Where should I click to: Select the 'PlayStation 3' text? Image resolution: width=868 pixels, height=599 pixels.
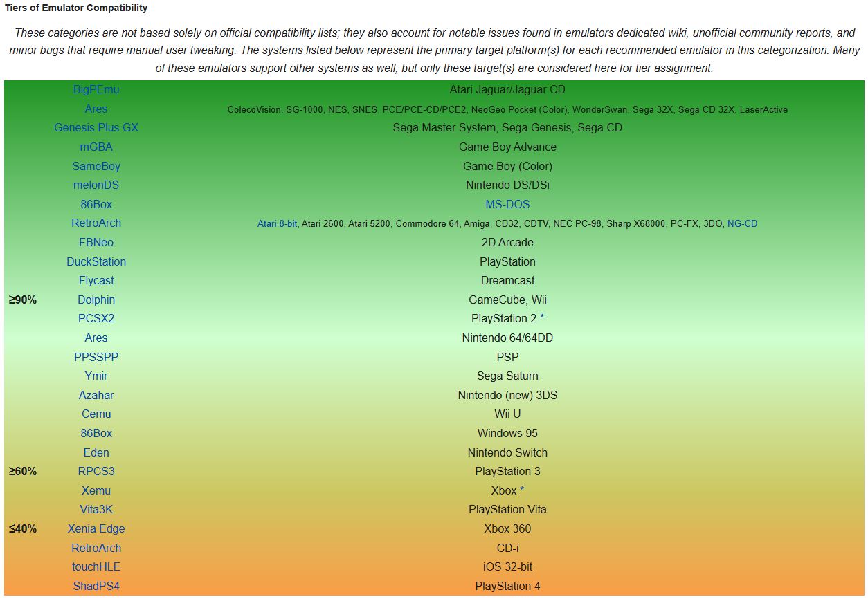pyautogui.click(x=507, y=471)
